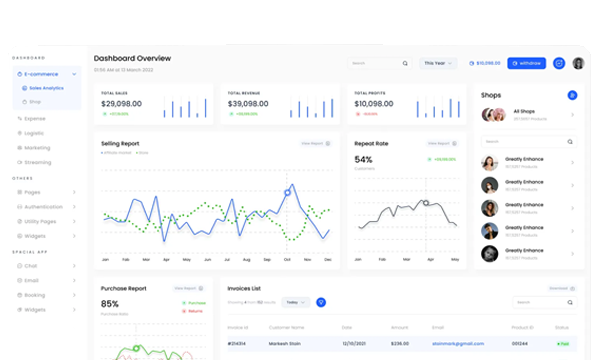Click the Apr marker on Repeat Rate chart
600x360 pixels.
(x=426, y=203)
